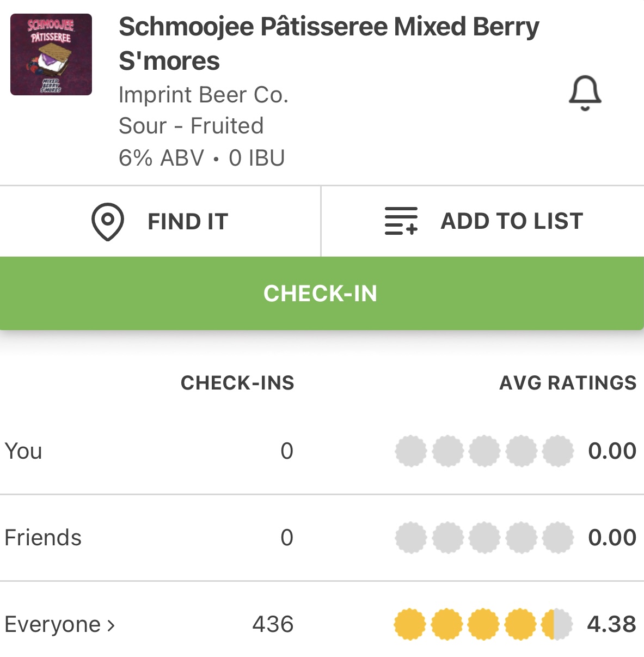
Task: Tap the half-filled cap in Everyone row
Action: [557, 624]
